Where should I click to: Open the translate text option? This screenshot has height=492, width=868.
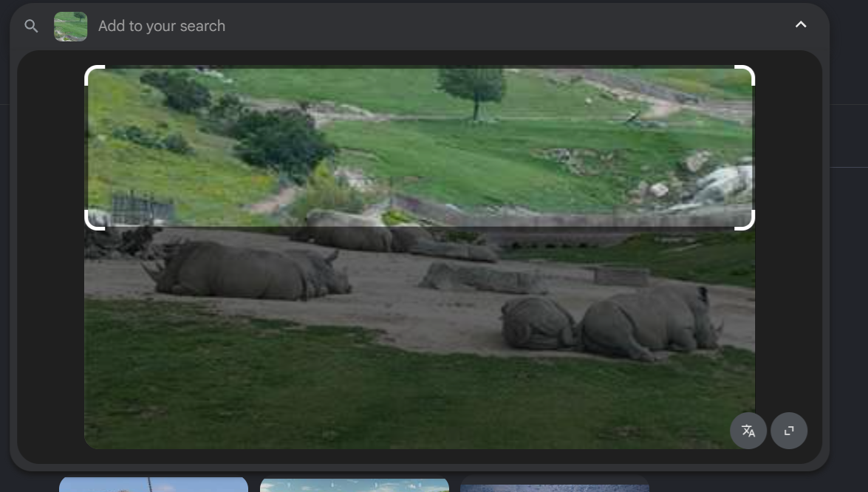pos(748,431)
